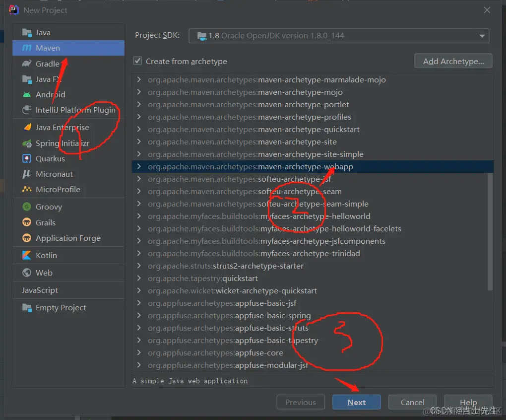
Task: Expand maven-archetype-quickstart node
Action: coord(139,129)
